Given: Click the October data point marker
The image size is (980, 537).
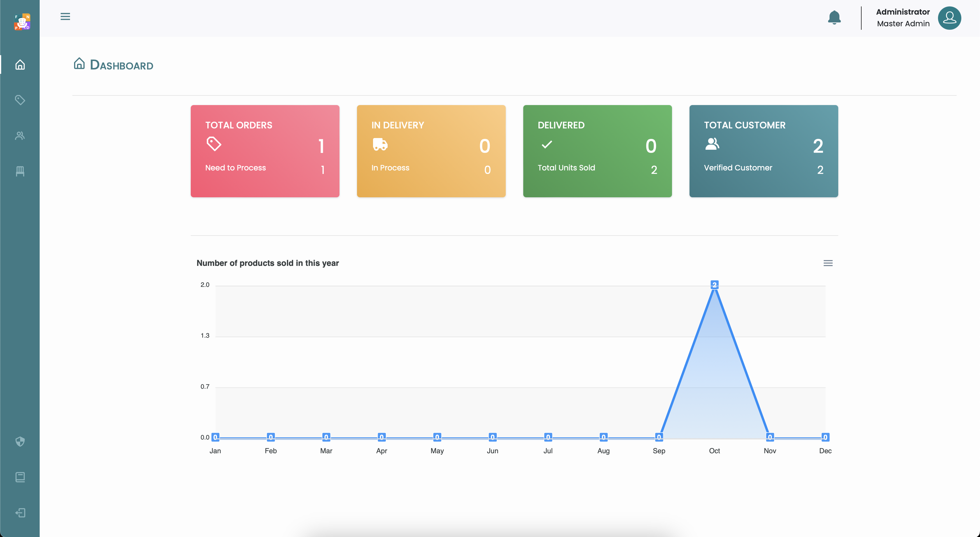Looking at the screenshot, I should [715, 285].
